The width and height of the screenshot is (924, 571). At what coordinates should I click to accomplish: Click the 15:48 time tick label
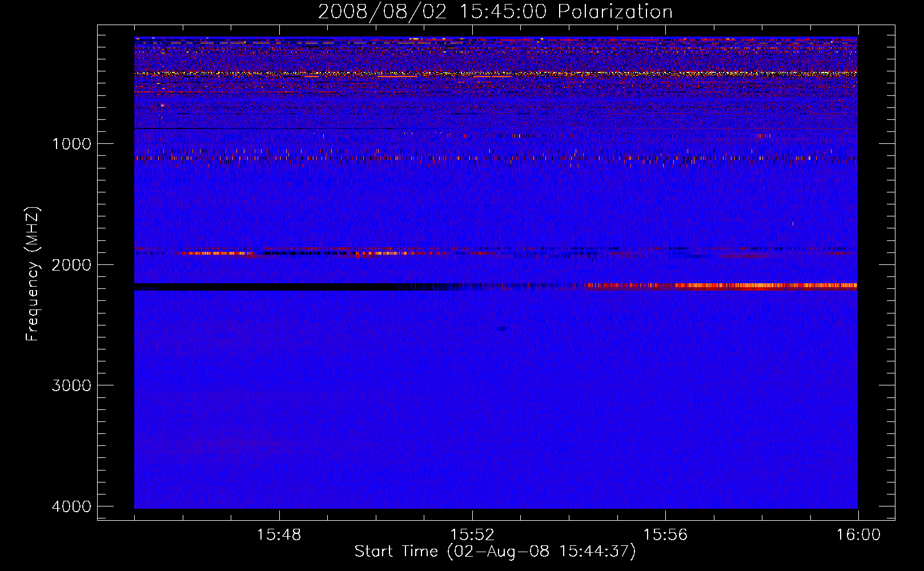tap(279, 535)
